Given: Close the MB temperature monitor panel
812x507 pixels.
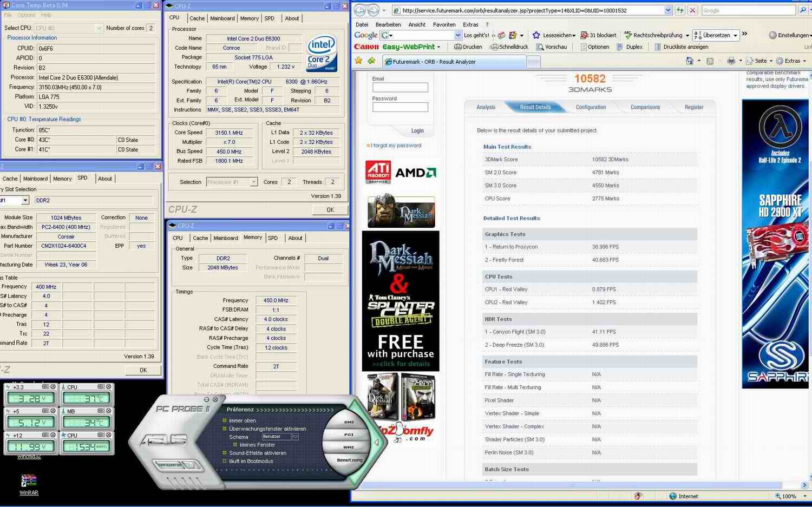Looking at the screenshot, I should [108, 411].
